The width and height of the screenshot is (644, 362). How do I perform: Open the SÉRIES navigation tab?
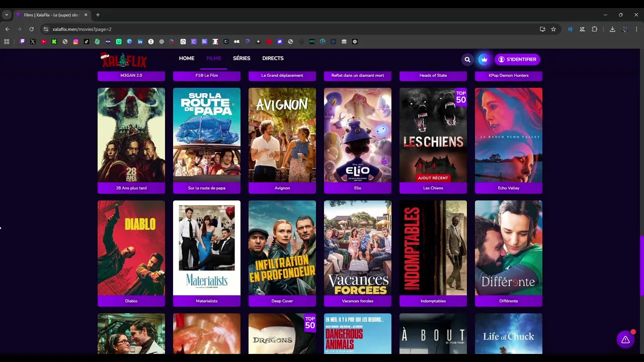point(242,58)
